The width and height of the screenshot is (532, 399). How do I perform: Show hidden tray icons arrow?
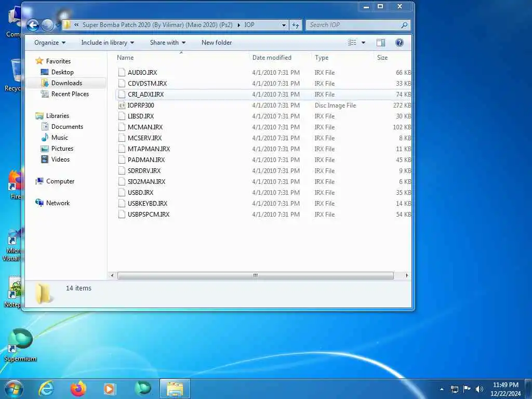(x=442, y=389)
